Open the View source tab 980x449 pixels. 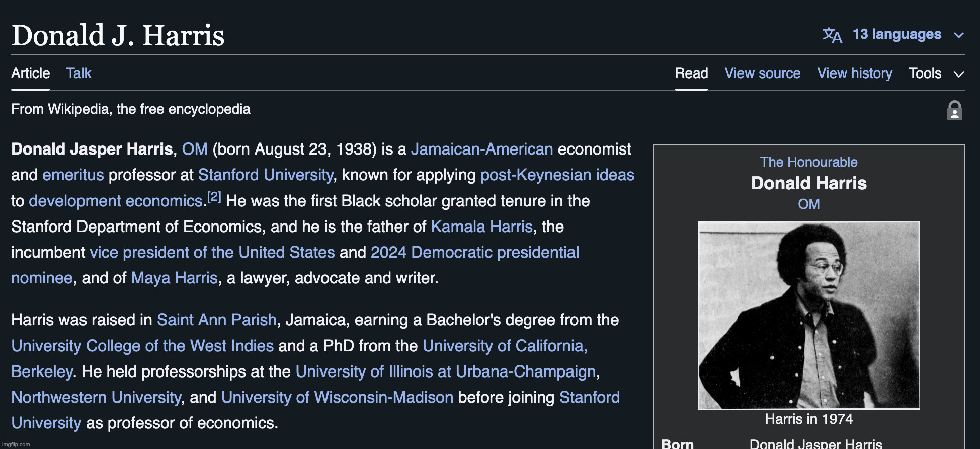(762, 73)
